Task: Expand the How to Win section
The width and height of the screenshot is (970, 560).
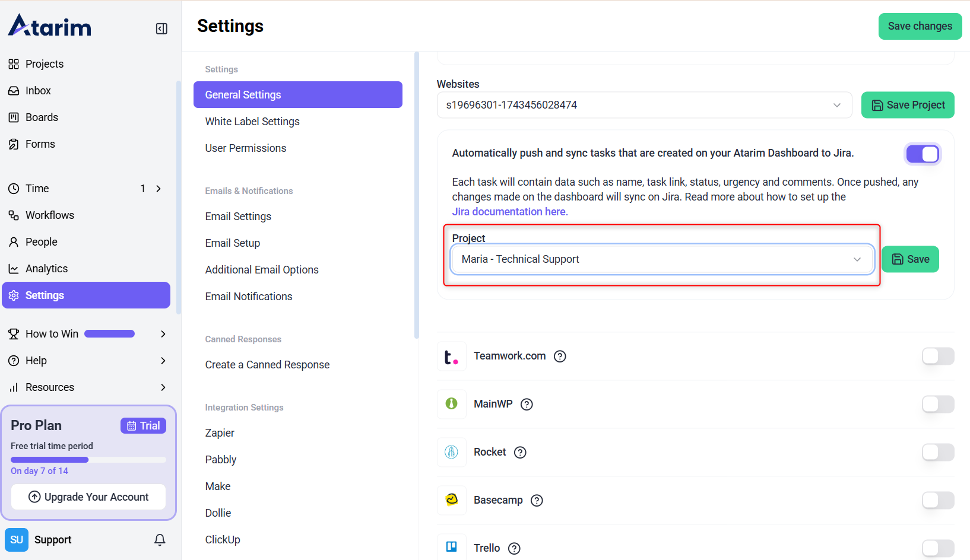Action: [163, 334]
